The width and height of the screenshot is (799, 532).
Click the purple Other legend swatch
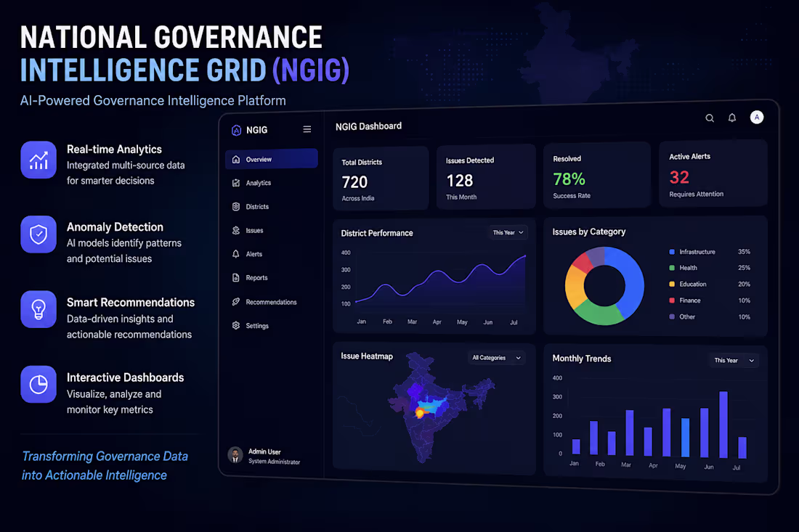click(x=672, y=316)
